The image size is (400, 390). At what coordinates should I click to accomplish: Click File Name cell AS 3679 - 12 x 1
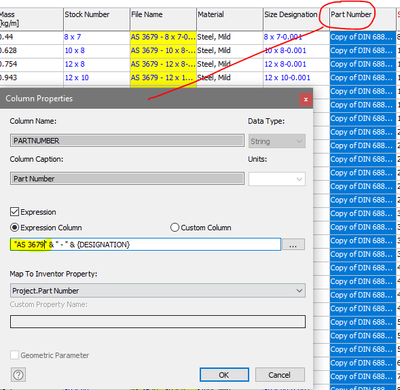(x=163, y=78)
